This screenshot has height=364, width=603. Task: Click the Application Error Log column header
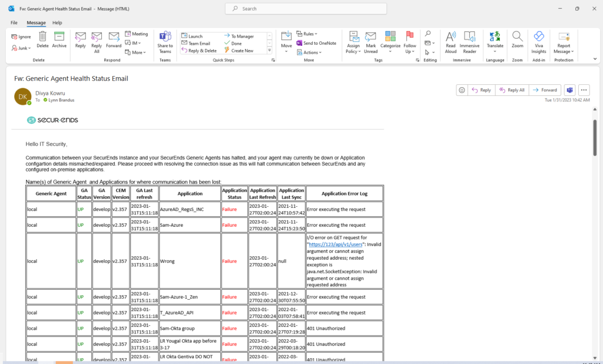pyautogui.click(x=344, y=194)
